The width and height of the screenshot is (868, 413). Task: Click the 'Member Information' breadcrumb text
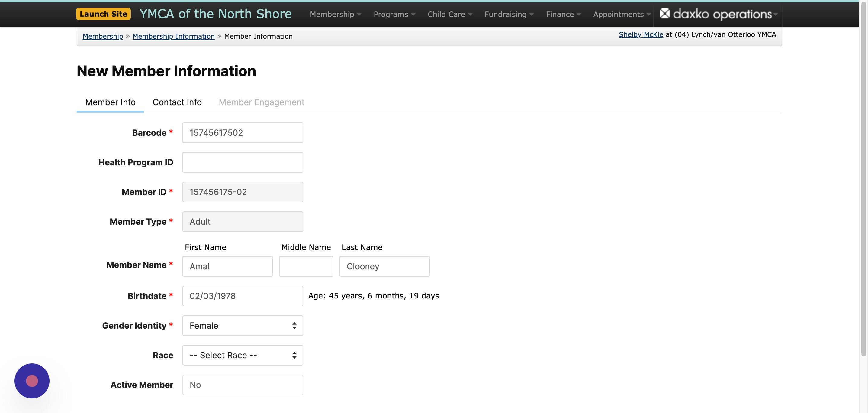point(259,36)
